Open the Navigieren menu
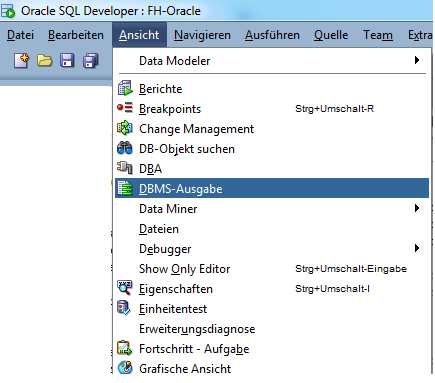The image size is (435, 383). [202, 35]
